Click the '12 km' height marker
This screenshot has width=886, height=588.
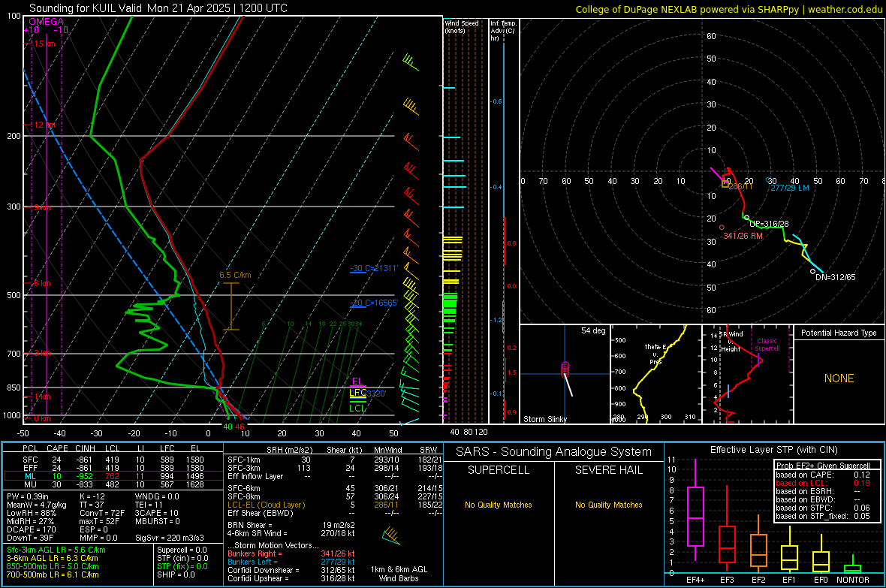pyautogui.click(x=45, y=125)
